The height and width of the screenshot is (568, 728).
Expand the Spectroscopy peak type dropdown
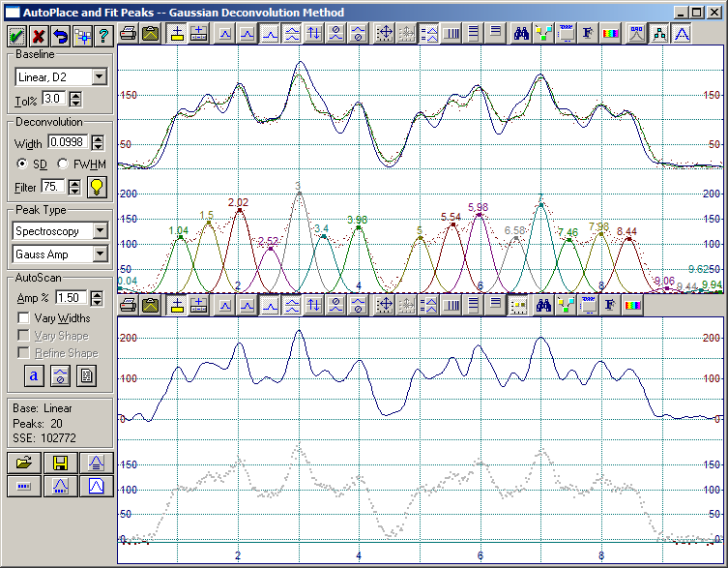[100, 231]
